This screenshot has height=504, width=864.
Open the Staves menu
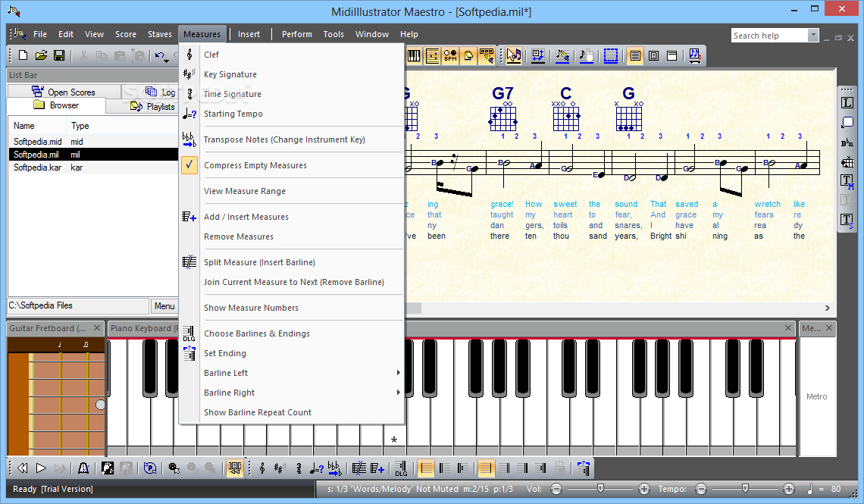click(x=160, y=34)
